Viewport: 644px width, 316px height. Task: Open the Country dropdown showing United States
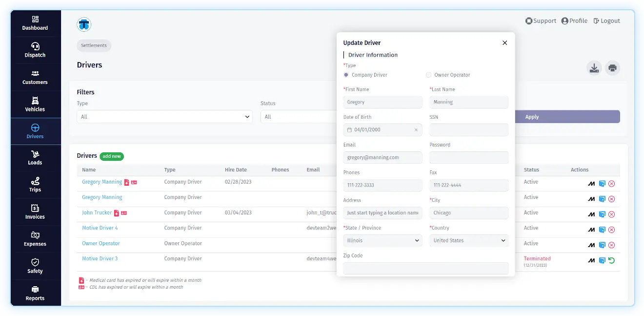[469, 241]
